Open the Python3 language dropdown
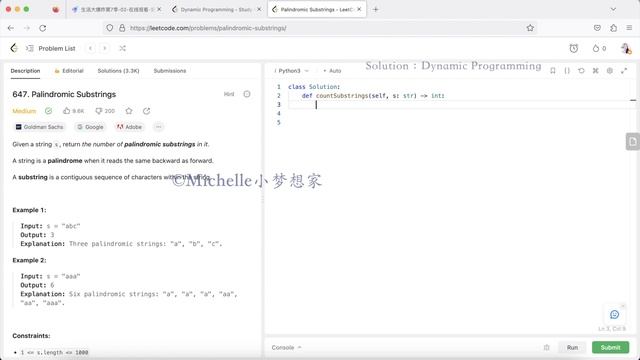 tap(291, 71)
